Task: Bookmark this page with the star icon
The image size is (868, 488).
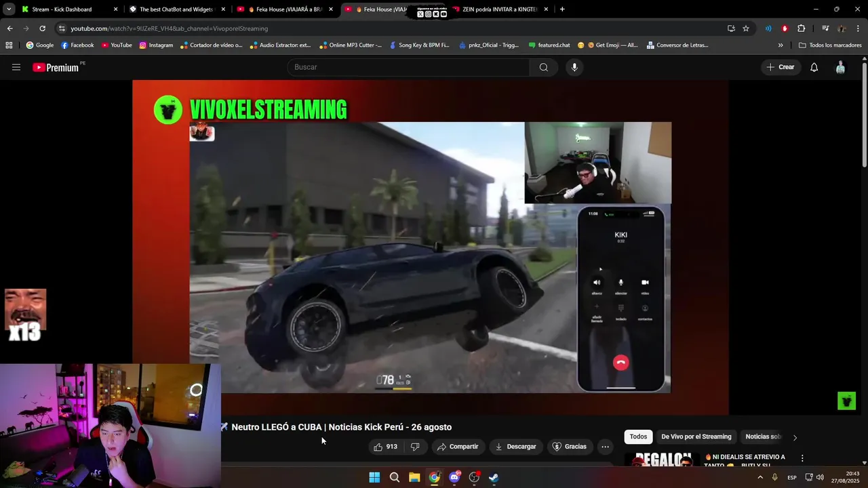Action: (746, 28)
